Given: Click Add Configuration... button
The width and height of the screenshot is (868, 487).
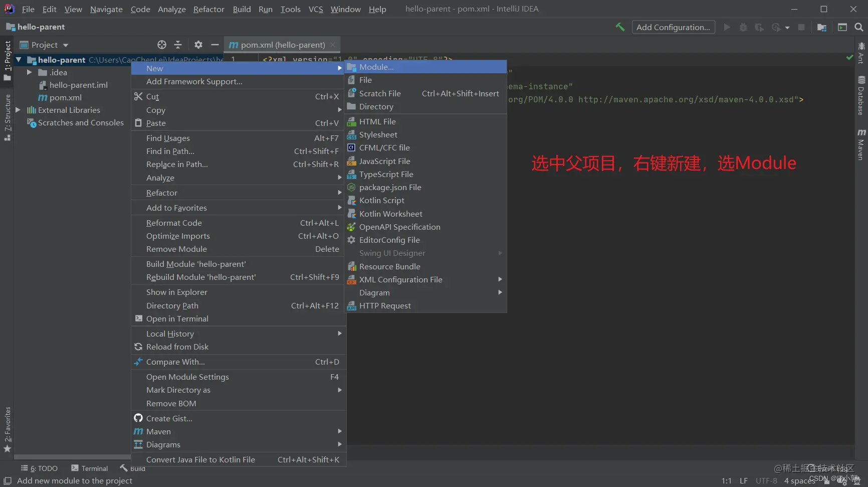Looking at the screenshot, I should coord(673,27).
